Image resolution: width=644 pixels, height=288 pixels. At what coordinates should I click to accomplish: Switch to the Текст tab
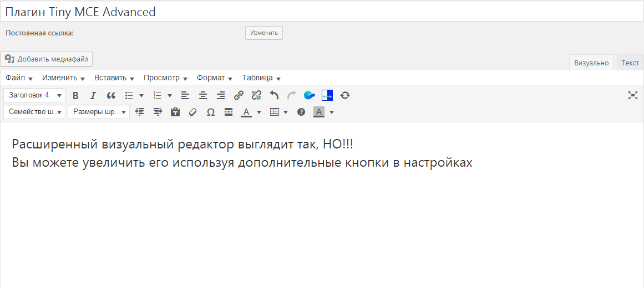coord(630,63)
